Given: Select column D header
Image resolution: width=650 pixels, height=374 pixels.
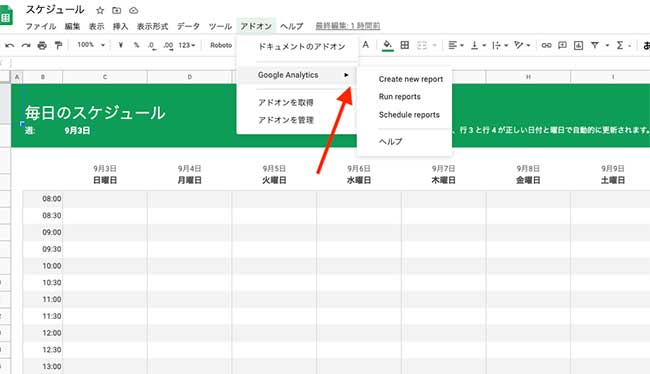Looking at the screenshot, I should point(189,77).
